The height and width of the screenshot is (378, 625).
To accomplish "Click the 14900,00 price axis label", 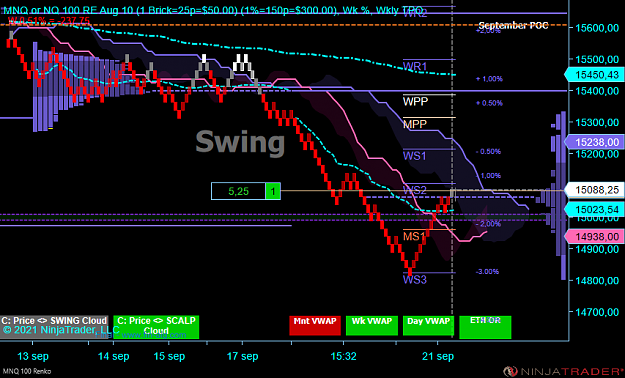I will coord(596,249).
